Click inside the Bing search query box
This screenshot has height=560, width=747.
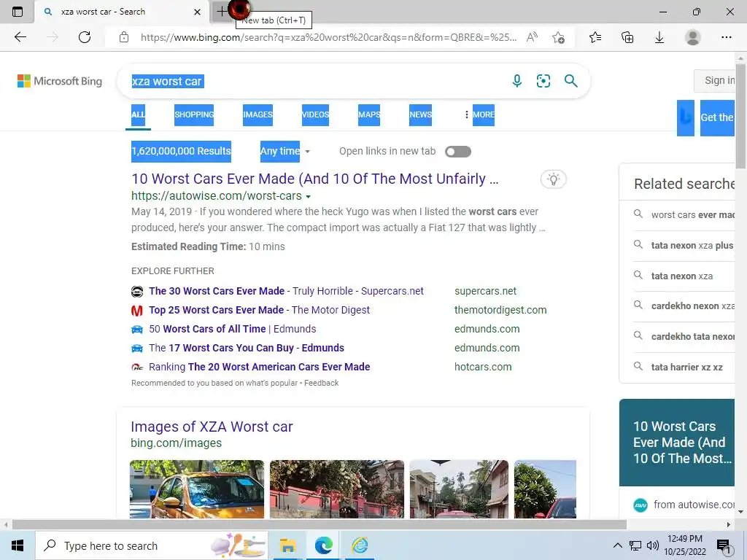[x=314, y=82]
